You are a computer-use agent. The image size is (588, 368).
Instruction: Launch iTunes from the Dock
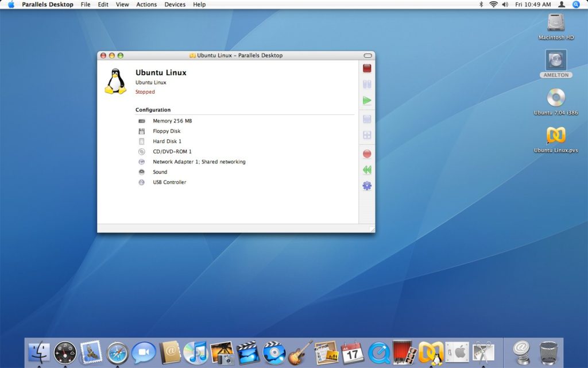click(x=196, y=352)
